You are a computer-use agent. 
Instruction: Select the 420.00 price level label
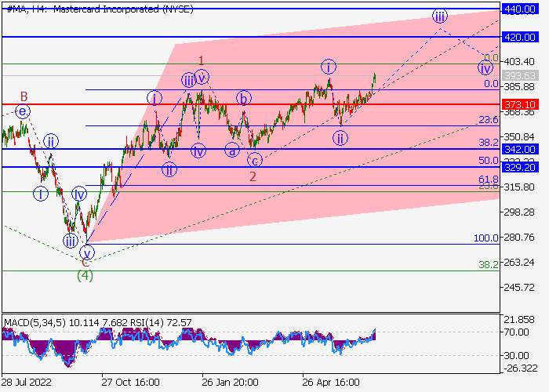coord(519,37)
